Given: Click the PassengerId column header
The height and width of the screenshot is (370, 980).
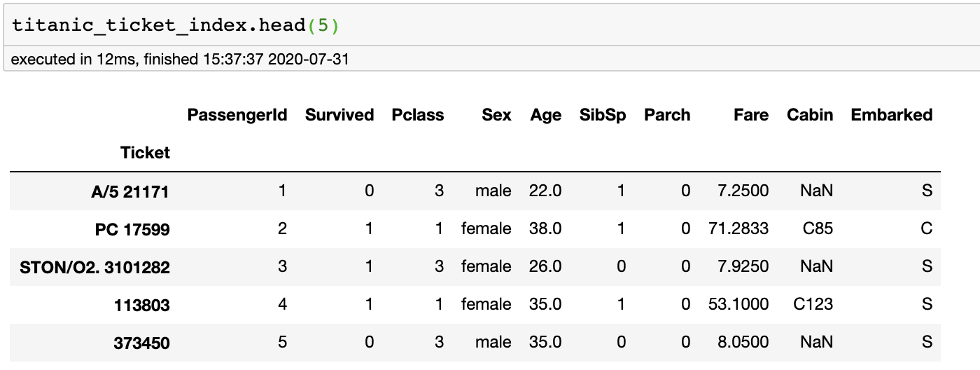Looking at the screenshot, I should point(237,115).
